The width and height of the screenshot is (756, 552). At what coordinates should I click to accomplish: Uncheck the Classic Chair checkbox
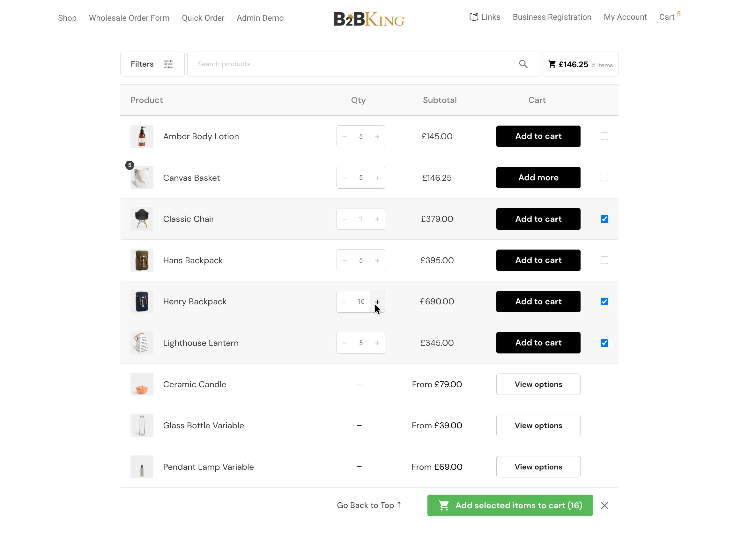(604, 219)
